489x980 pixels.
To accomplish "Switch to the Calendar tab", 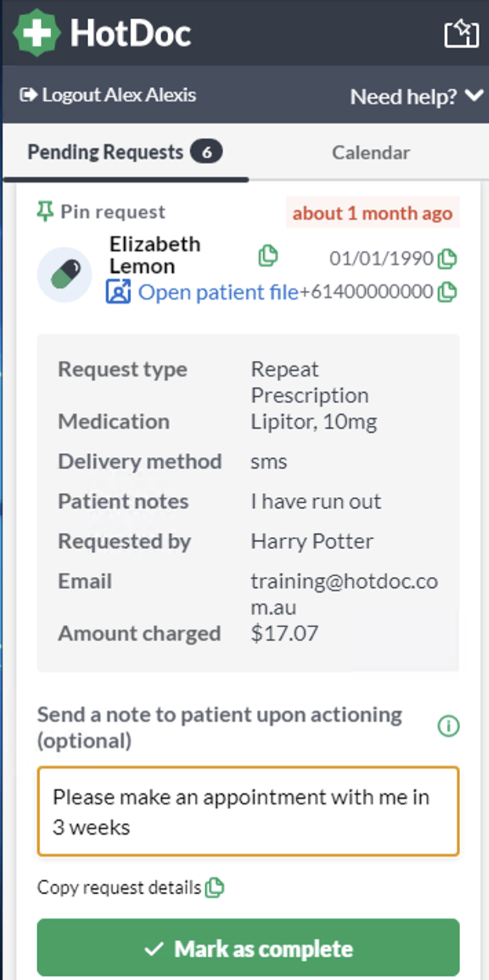I will click(371, 152).
